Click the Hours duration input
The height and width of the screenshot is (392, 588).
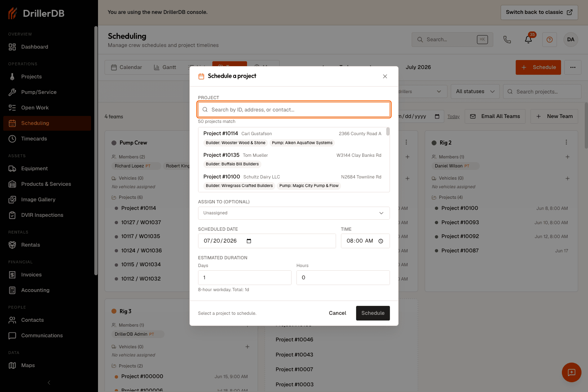click(x=343, y=278)
